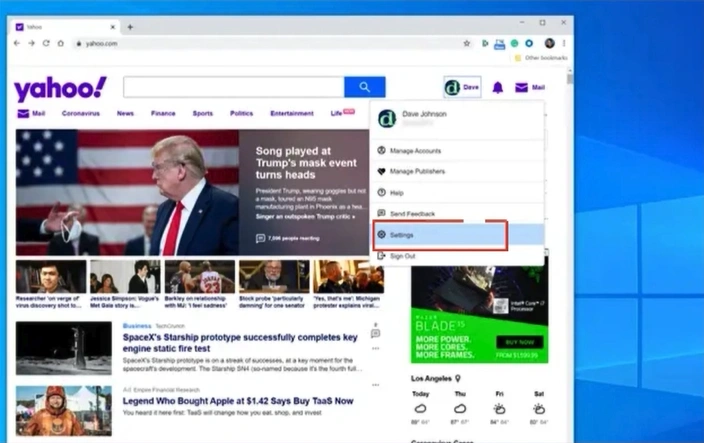Screen dimensions: 704x443
Task: Click Singer an outspoken Trump critic link
Action: 305,217
